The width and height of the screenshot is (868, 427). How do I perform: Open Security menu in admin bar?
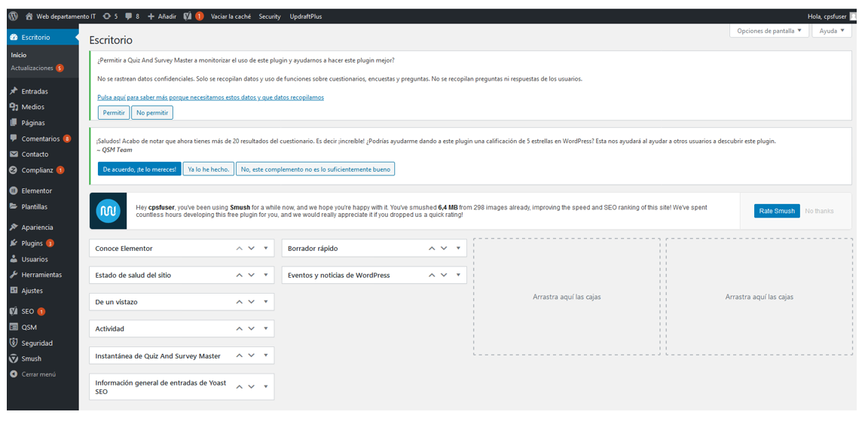pyautogui.click(x=270, y=17)
